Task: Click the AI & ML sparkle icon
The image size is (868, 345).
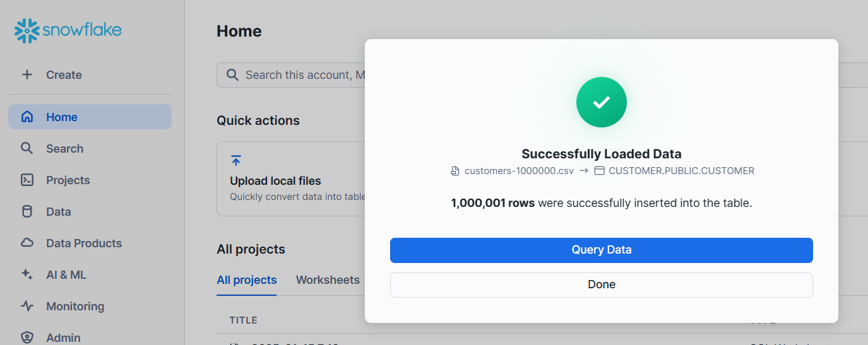Action: (27, 274)
